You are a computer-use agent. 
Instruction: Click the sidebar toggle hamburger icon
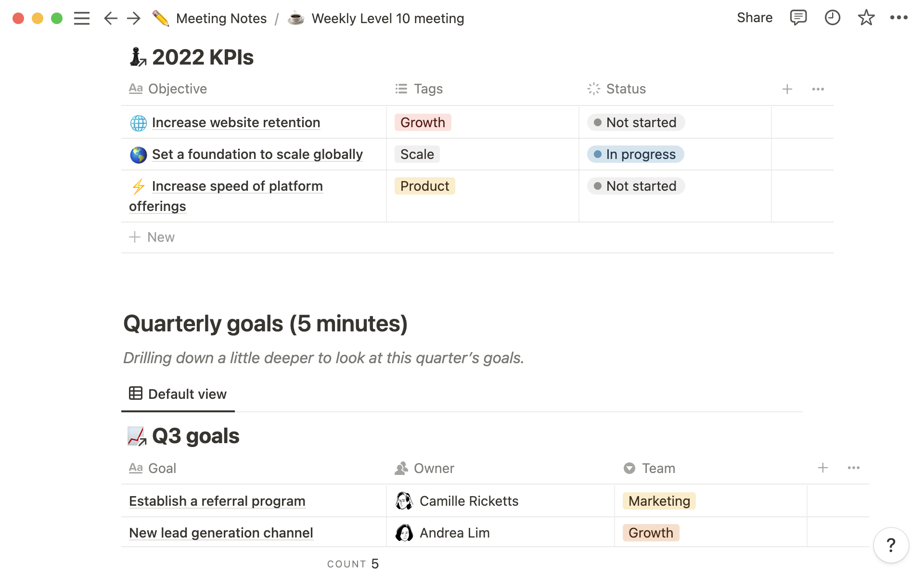tap(82, 18)
